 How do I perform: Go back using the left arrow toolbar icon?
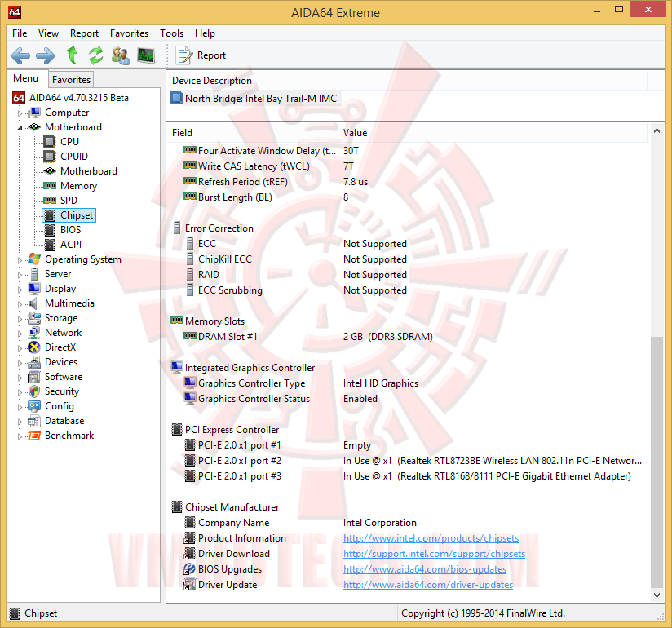(x=20, y=55)
